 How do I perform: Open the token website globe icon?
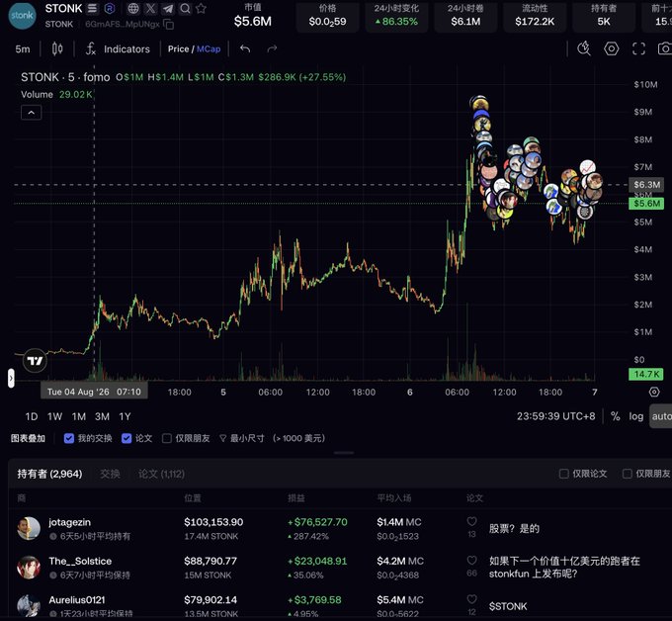tap(133, 8)
